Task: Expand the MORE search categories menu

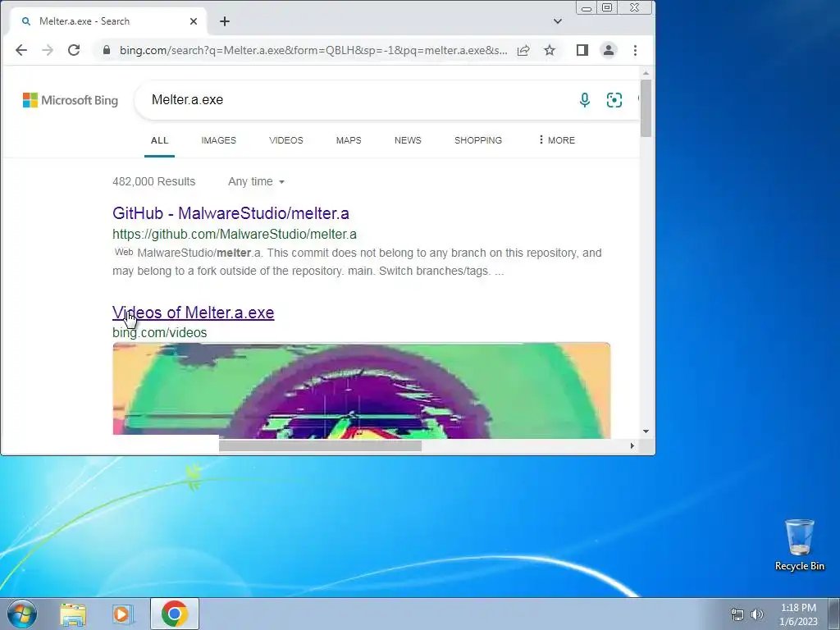Action: point(557,140)
